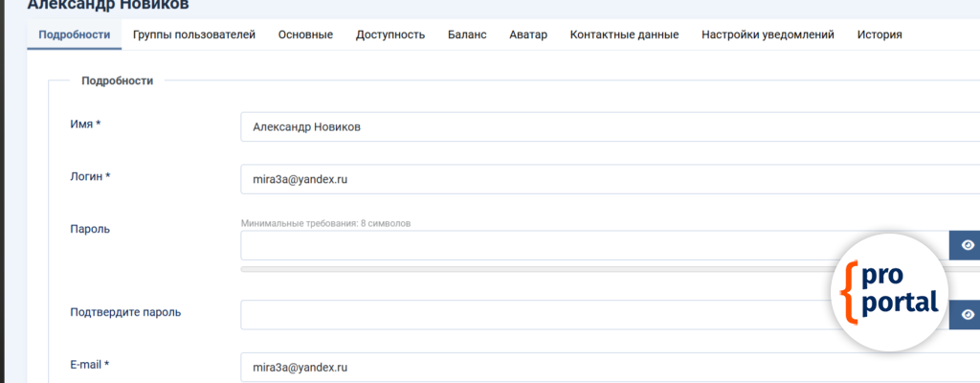The height and width of the screenshot is (383, 980).
Task: Open the Настройки уведомлений tab
Action: (768, 35)
